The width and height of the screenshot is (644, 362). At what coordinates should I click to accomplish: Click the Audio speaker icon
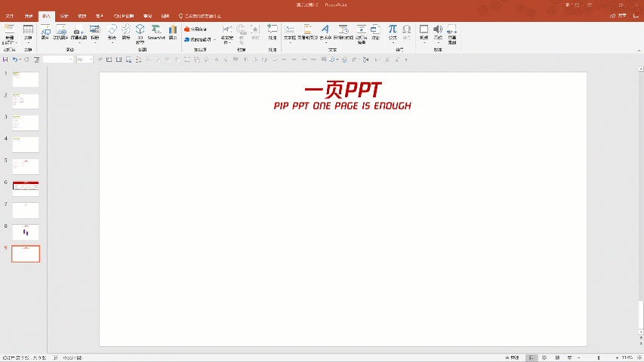[437, 31]
